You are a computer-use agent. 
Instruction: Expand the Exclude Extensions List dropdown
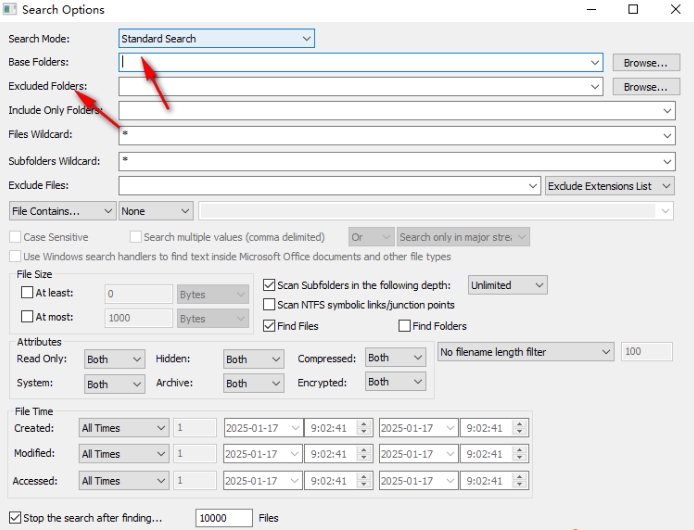[x=610, y=186]
